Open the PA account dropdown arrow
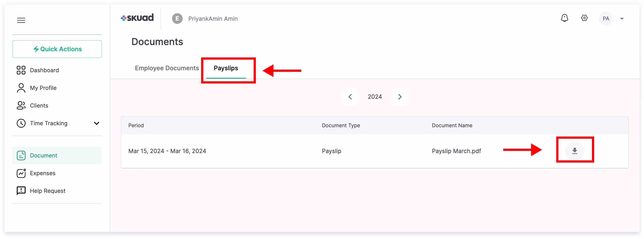644x239 pixels. [622, 19]
